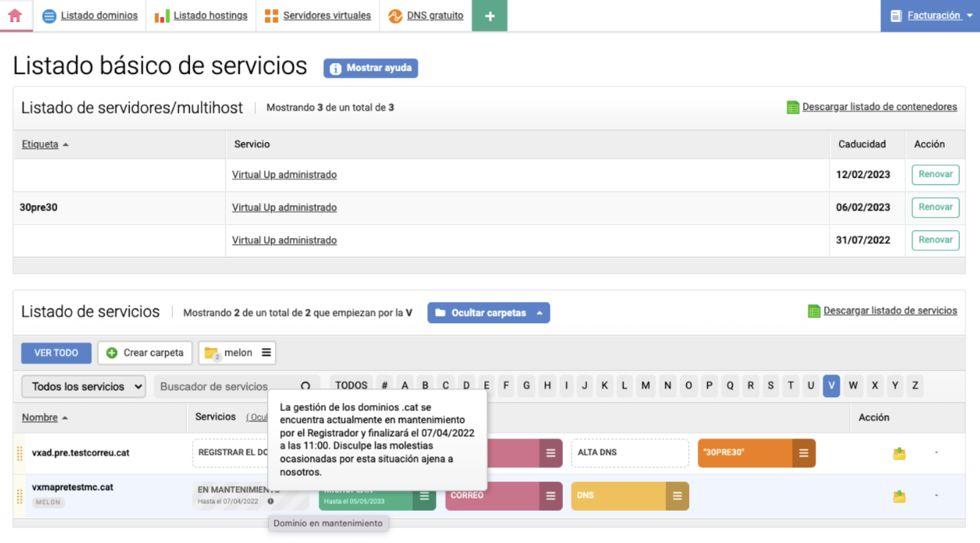This screenshot has height=543, width=980.
Task: Open the Facturación dropdown menu
Action: pos(930,15)
